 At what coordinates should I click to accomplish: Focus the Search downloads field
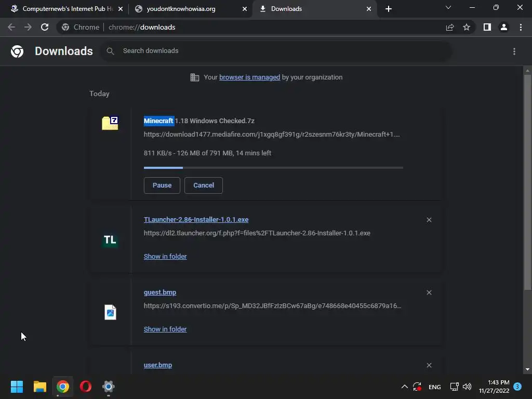[x=275, y=51]
